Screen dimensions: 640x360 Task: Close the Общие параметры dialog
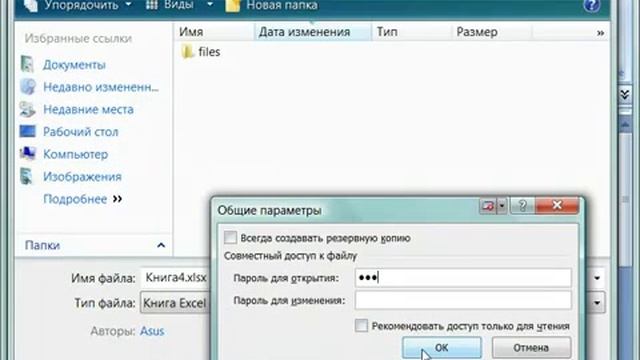tap(557, 205)
